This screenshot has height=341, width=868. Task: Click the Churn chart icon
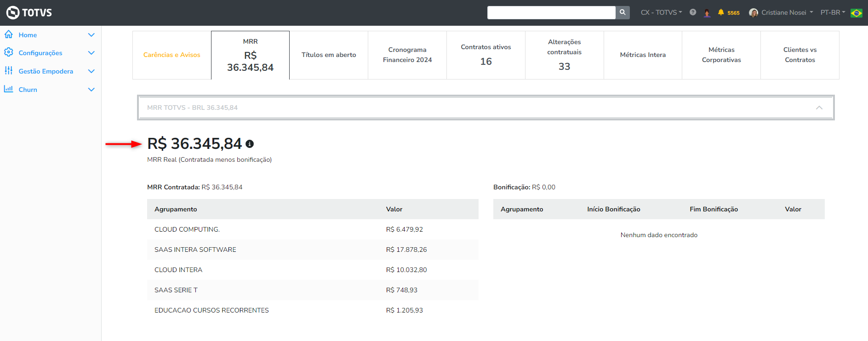pyautogui.click(x=9, y=89)
